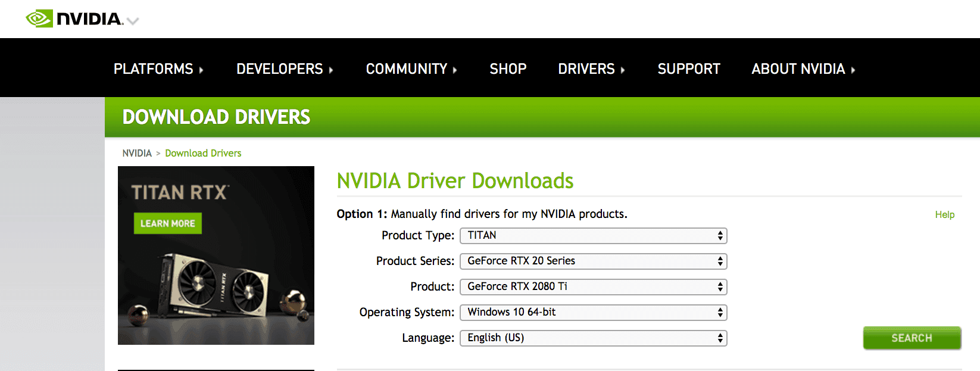Click the NVIDIA Driver Downloads heading
980x371 pixels.
point(455,180)
